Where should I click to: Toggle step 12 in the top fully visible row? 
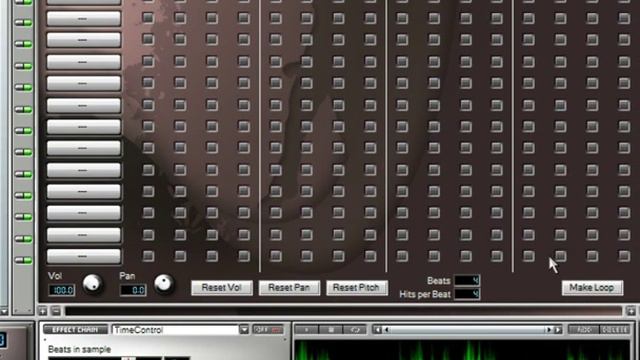pos(497,18)
